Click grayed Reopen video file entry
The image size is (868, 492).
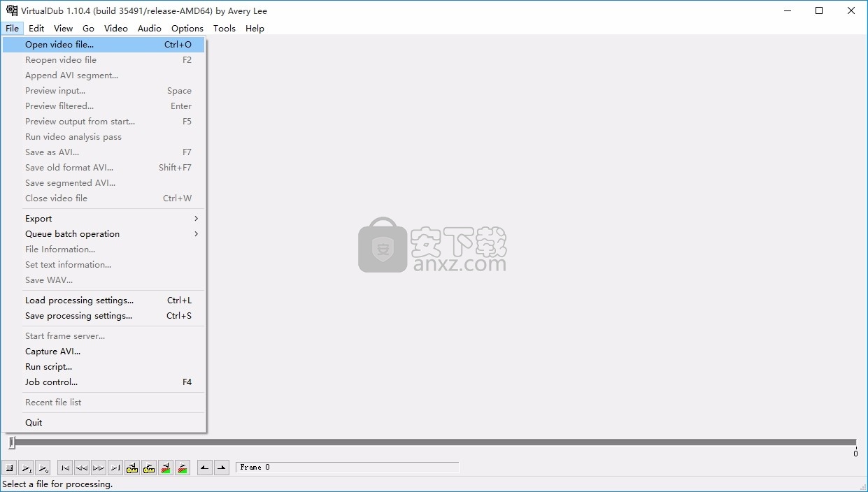point(104,60)
